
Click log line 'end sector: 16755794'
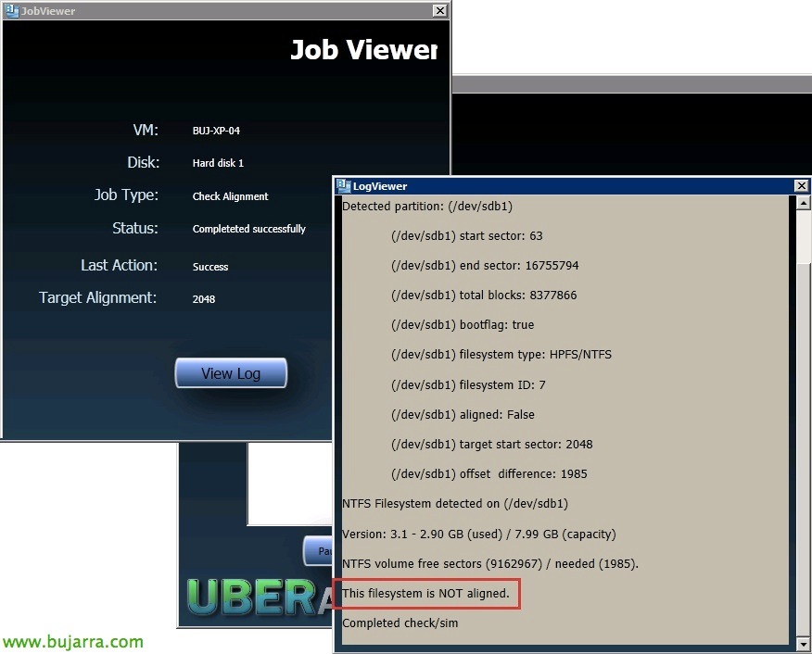485,266
